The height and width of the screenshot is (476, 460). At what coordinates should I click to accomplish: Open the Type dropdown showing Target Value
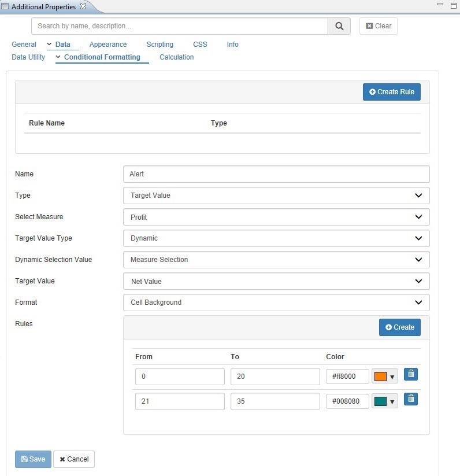[276, 195]
